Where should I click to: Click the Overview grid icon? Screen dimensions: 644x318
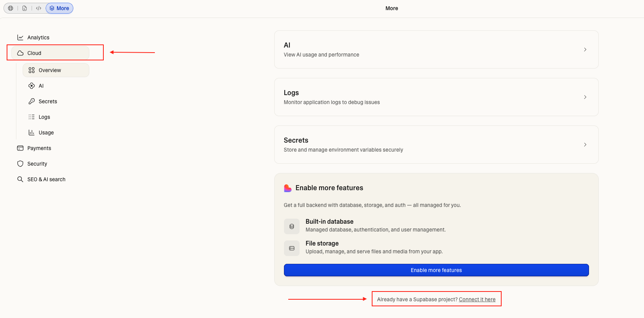(x=32, y=70)
